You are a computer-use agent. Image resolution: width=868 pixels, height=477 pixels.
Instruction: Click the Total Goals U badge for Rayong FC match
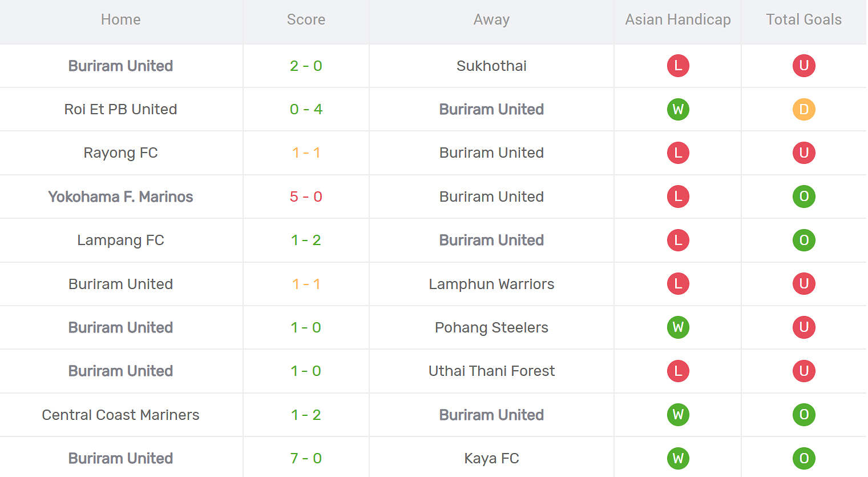tap(804, 153)
